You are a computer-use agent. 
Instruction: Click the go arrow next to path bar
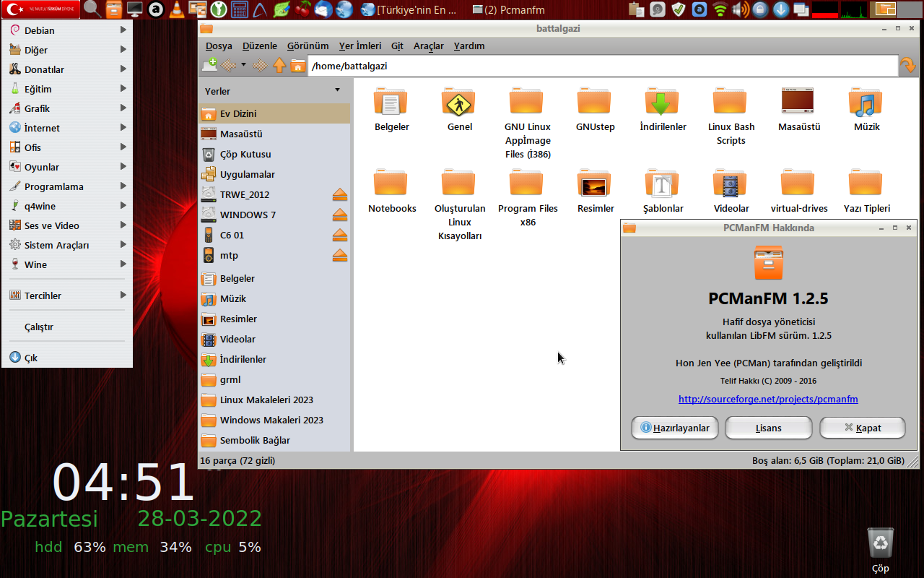click(907, 66)
